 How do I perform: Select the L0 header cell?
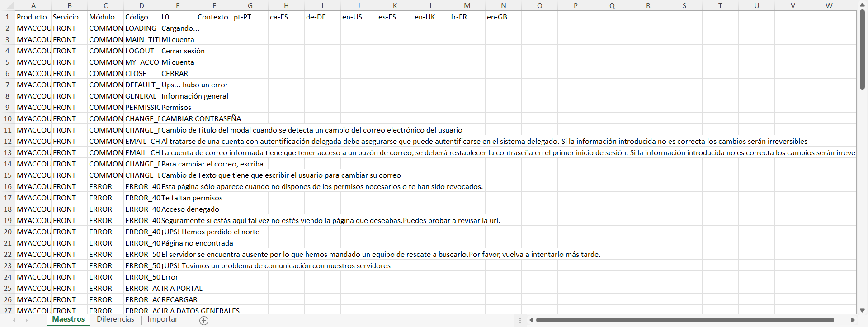(x=178, y=17)
